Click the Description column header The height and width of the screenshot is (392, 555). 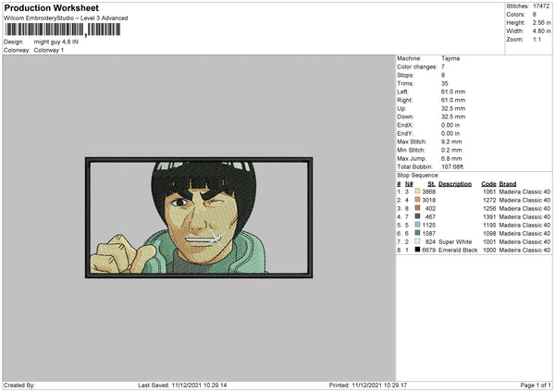[x=455, y=184]
